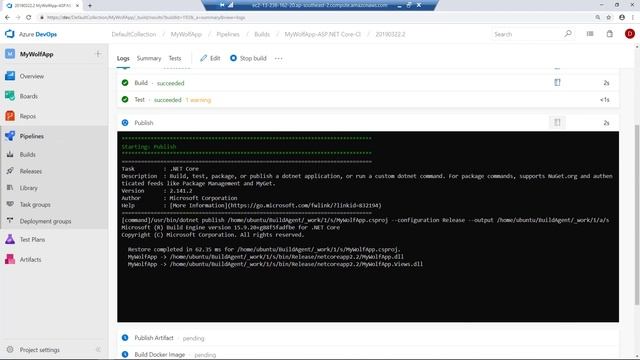
Task: Click MyWolfApp-ASP.NET Core-CI in breadcrumb
Action: (322, 34)
